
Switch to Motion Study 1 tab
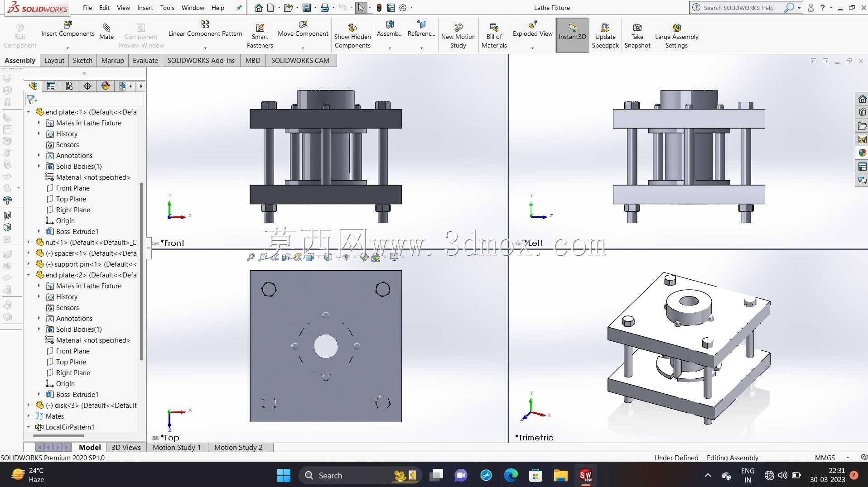177,447
